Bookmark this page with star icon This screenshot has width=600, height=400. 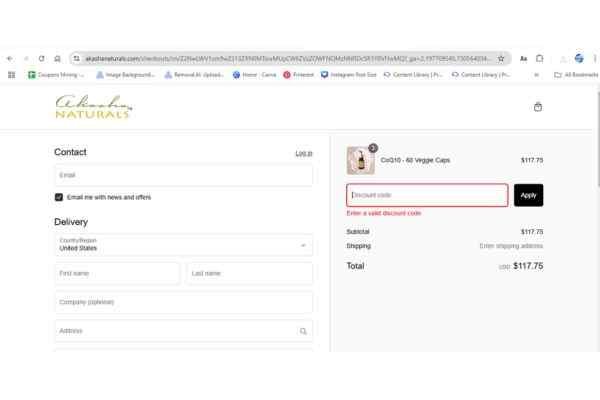[501, 58]
